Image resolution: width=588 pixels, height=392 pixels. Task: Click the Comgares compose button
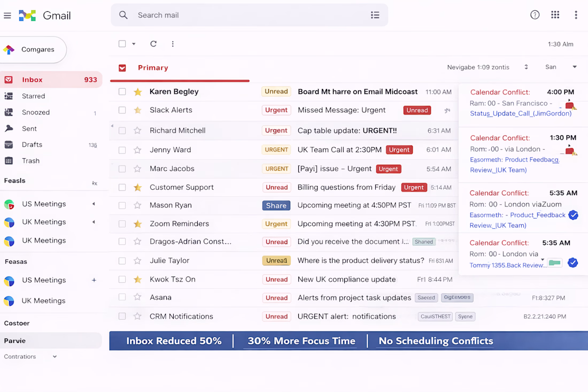click(33, 50)
